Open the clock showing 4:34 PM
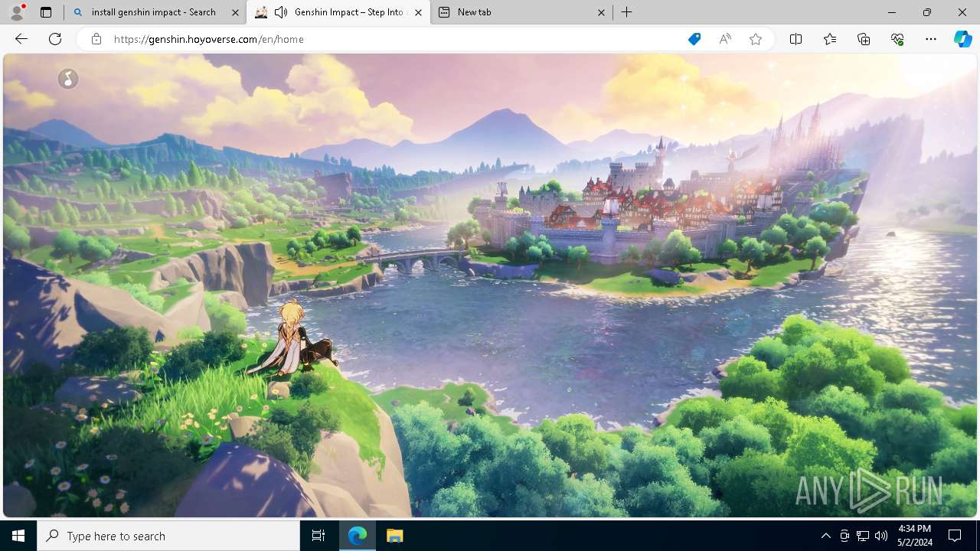Screen dimensions: 980x551 click(914, 536)
